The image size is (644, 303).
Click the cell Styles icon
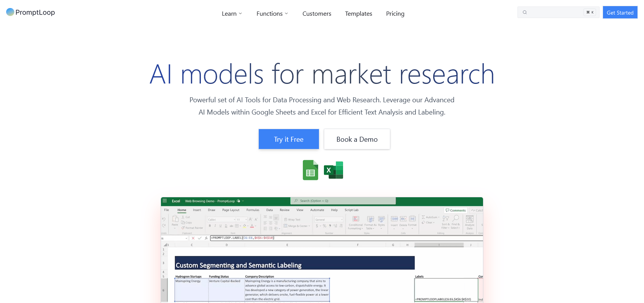pyautogui.click(x=381, y=219)
